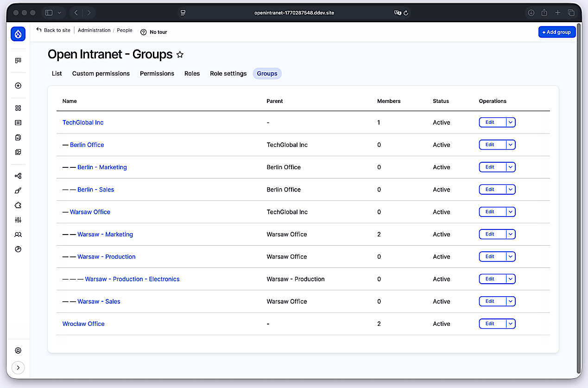Click the user account icon in the sidebar

tap(18, 350)
